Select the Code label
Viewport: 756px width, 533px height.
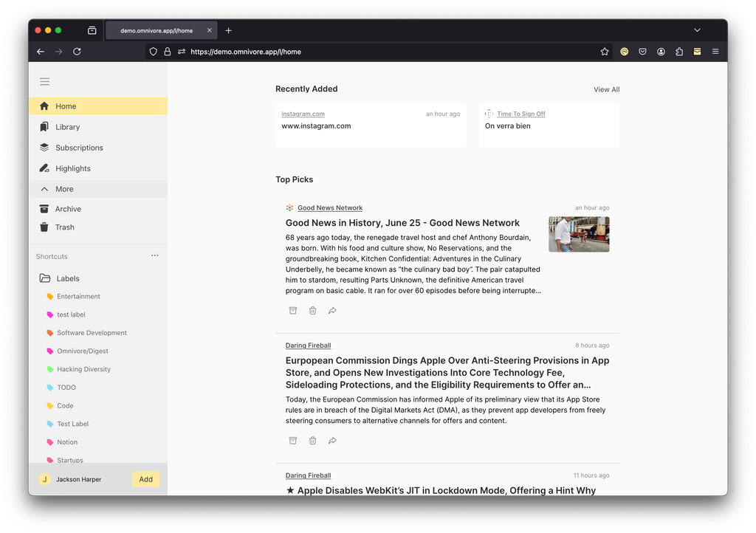[x=65, y=406]
